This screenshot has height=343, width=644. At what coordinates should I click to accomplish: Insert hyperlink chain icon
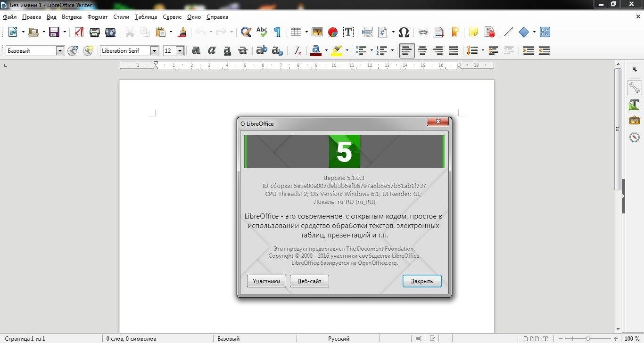click(423, 32)
